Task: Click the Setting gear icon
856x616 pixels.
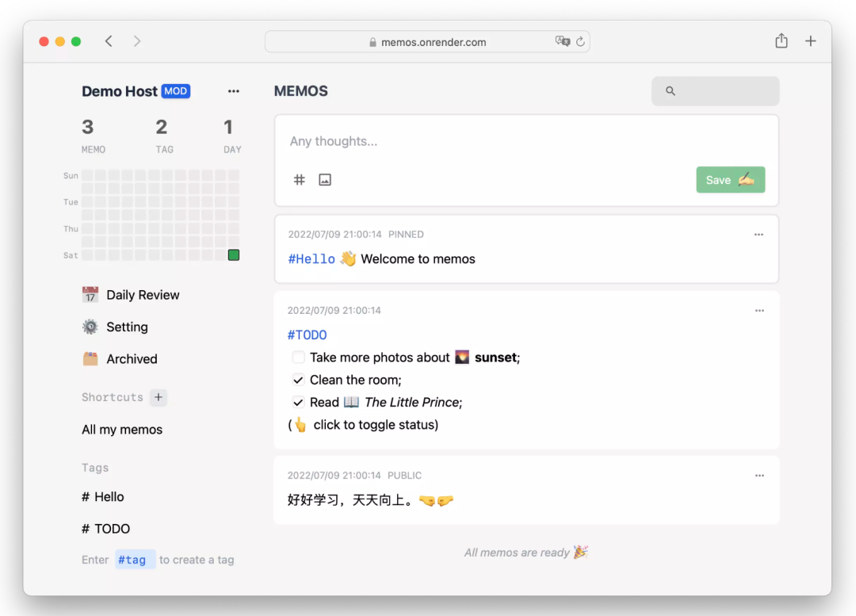Action: point(90,327)
